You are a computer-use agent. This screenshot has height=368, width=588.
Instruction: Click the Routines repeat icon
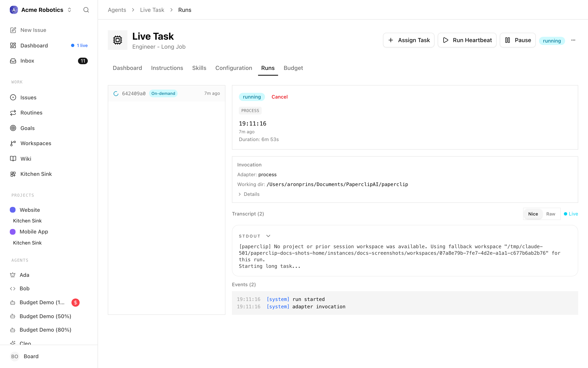tap(13, 113)
